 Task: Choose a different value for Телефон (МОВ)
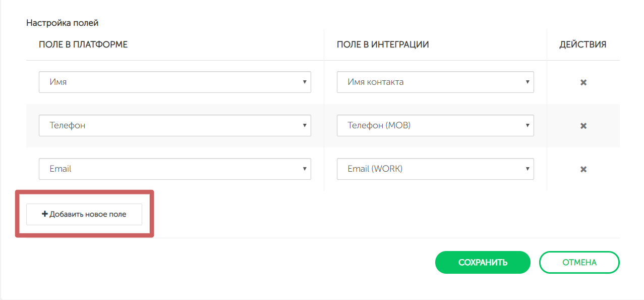(x=435, y=125)
